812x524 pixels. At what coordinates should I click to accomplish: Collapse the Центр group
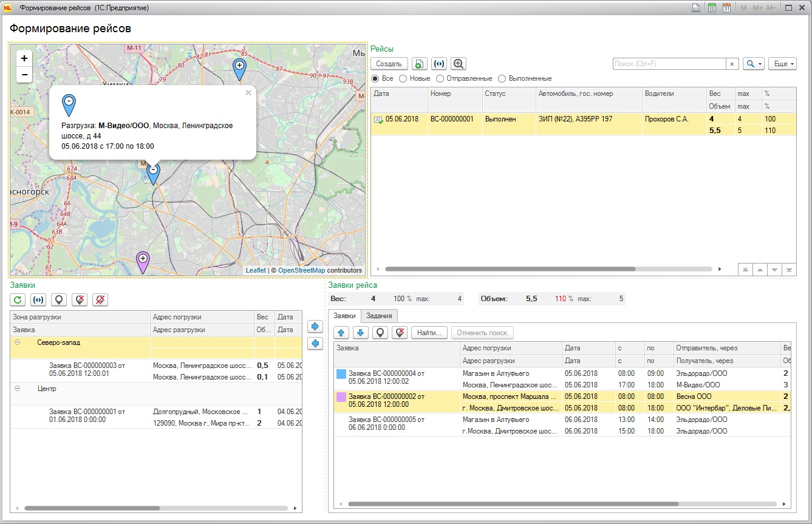click(17, 389)
